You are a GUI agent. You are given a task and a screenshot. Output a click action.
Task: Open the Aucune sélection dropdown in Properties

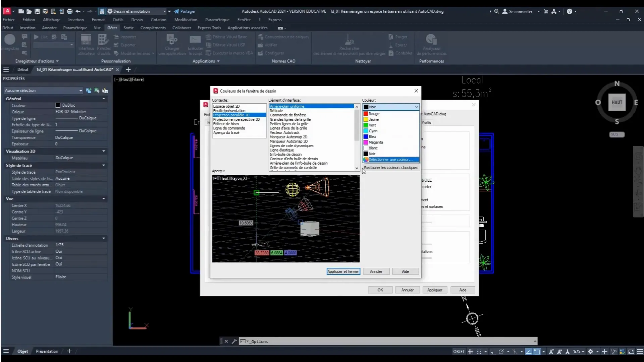click(x=43, y=90)
